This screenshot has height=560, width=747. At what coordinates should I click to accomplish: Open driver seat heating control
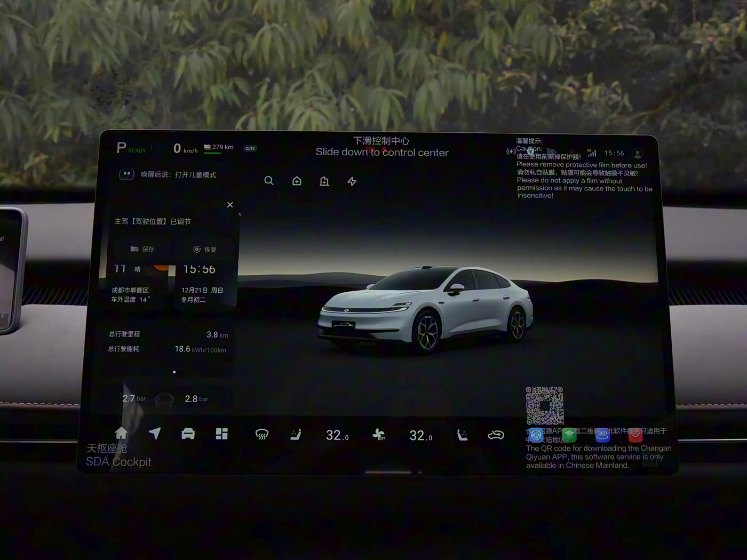[x=296, y=435]
